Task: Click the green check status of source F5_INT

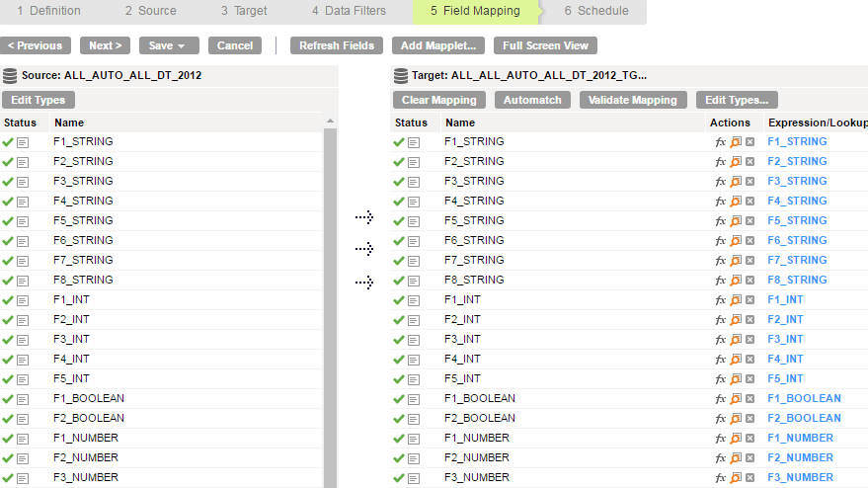Action: tap(8, 379)
